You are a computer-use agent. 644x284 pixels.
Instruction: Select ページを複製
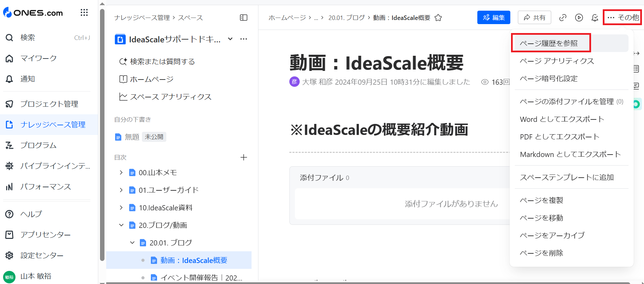[571, 200]
